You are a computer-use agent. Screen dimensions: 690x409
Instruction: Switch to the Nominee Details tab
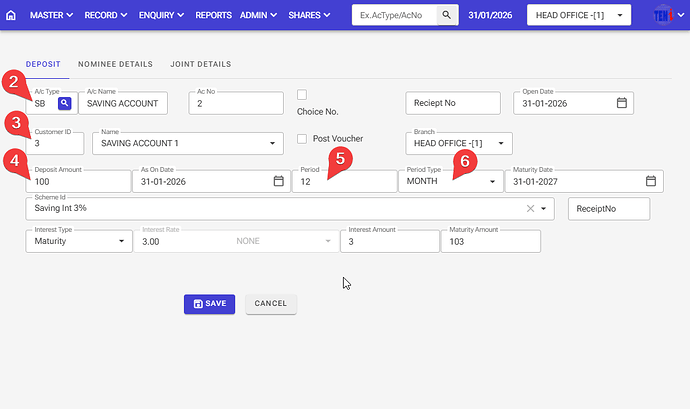pyautogui.click(x=115, y=64)
